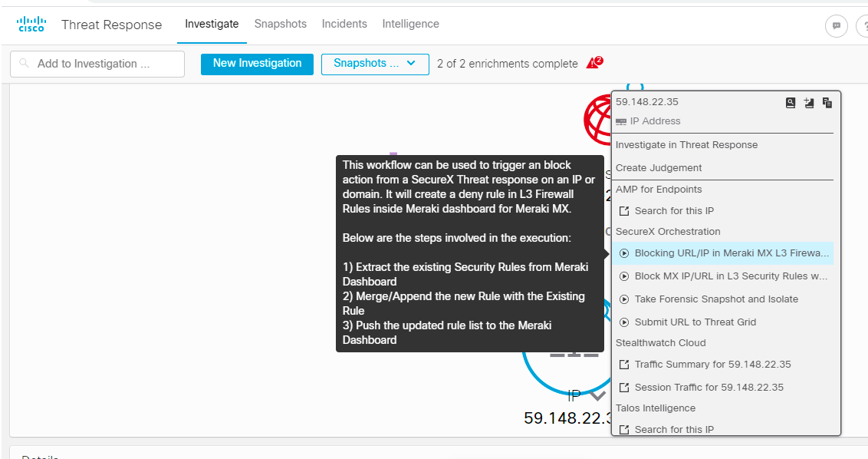Copy the IP using the clipboard icon

[827, 103]
